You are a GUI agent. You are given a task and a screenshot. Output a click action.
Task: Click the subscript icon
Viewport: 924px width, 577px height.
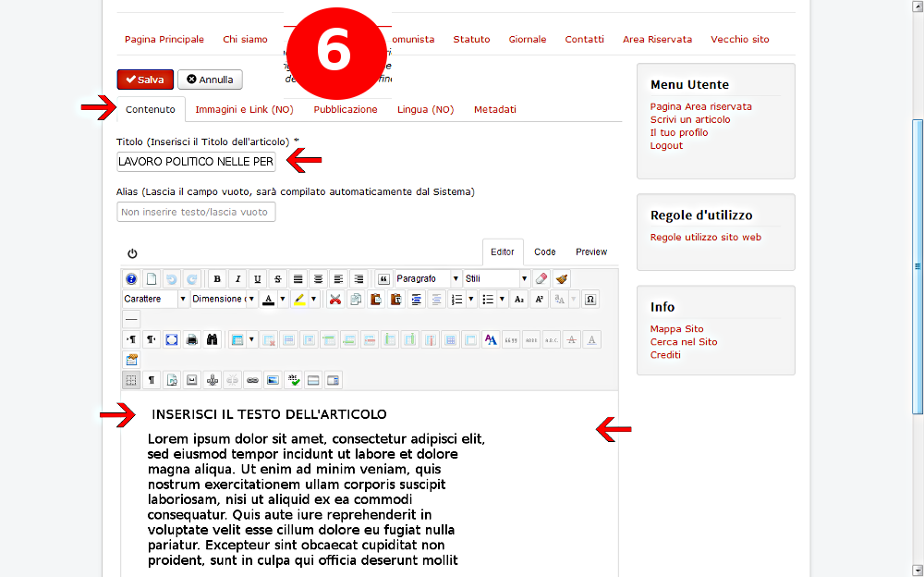pyautogui.click(x=518, y=299)
